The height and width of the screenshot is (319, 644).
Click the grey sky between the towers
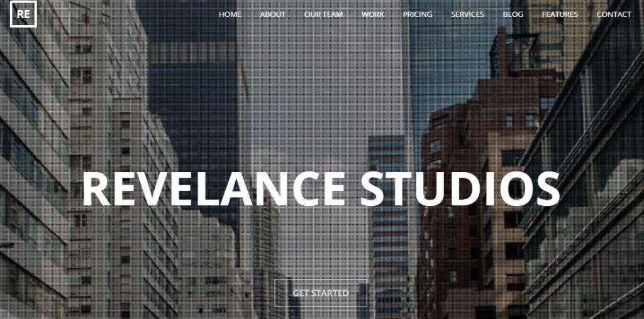(x=325, y=82)
